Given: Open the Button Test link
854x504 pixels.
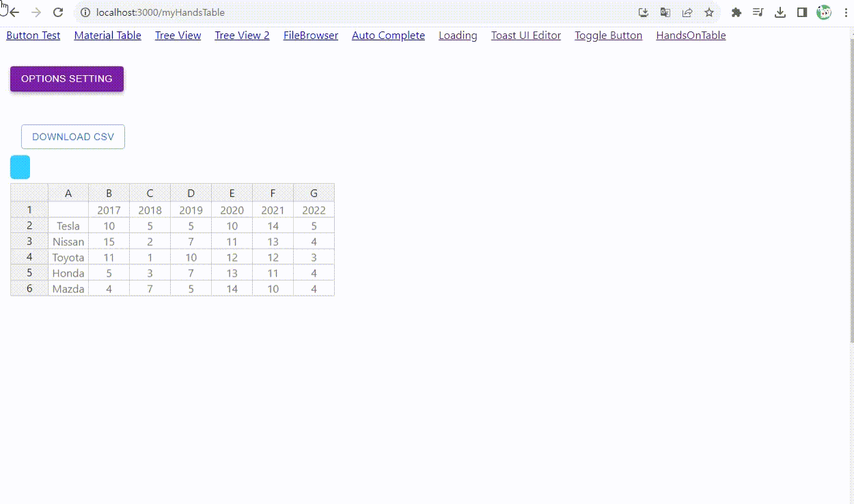Looking at the screenshot, I should point(33,36).
